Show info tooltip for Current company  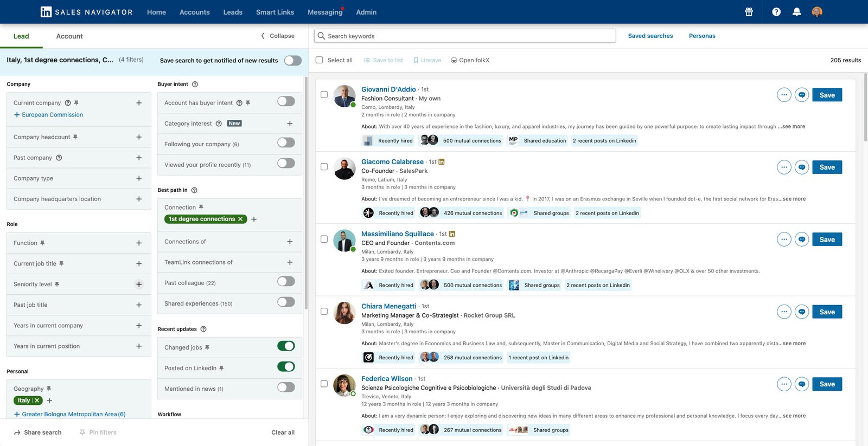coord(68,103)
